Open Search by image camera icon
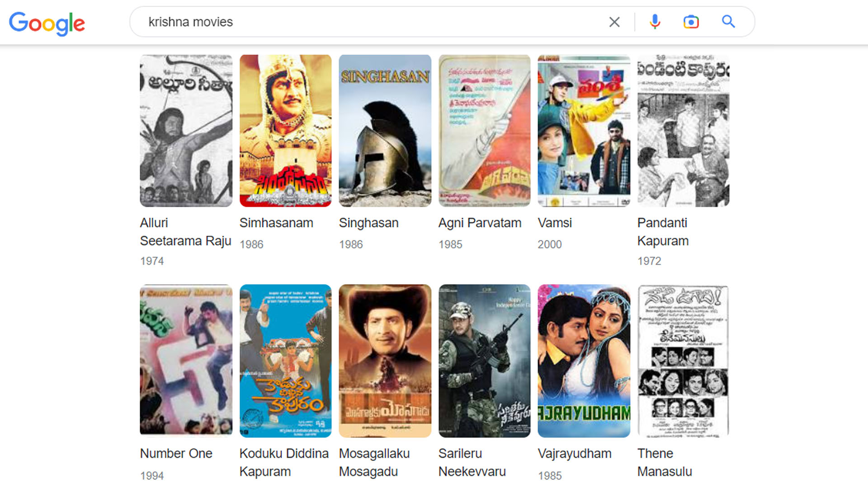This screenshot has width=868, height=488. tap(691, 22)
